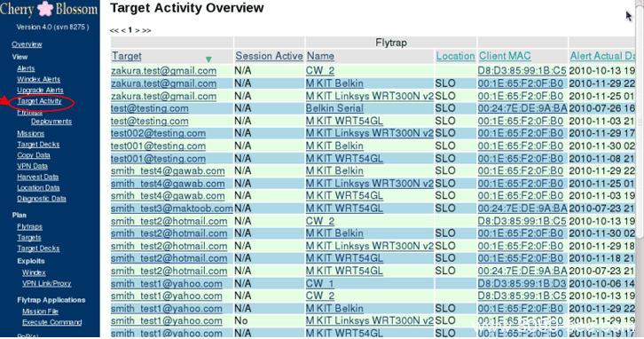Open client MAC D8:D3:85:99:1B:D3
The height and width of the screenshot is (339, 644).
522,284
